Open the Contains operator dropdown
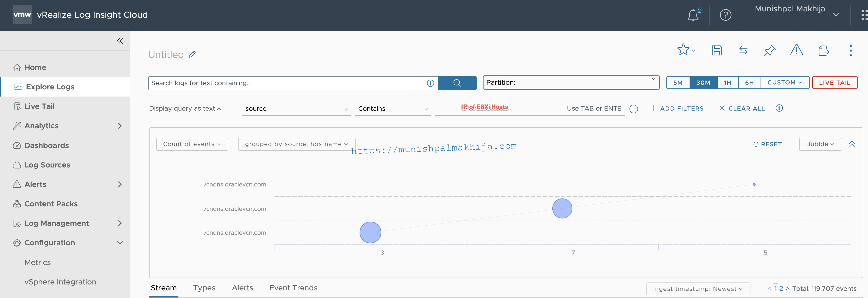Viewport: 868px width, 298px height. coord(393,109)
